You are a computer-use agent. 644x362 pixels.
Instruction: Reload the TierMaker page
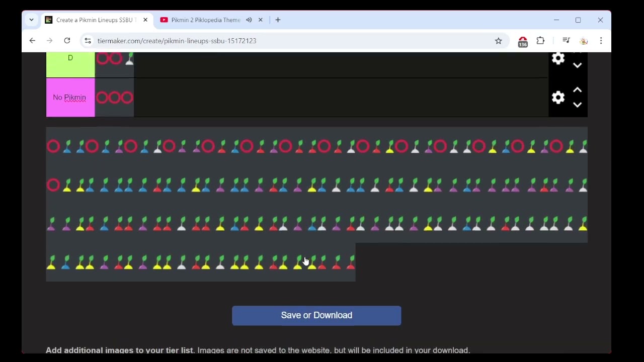coord(67,41)
